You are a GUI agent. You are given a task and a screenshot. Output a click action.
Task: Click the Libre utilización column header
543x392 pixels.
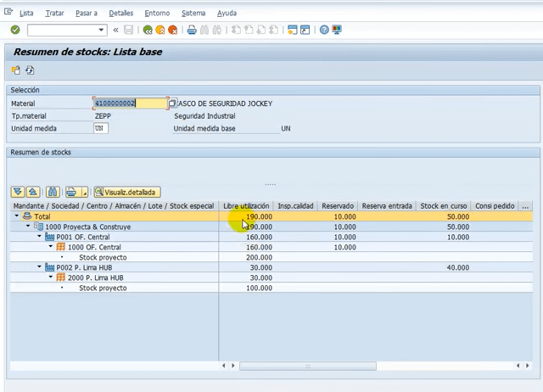[246, 206]
